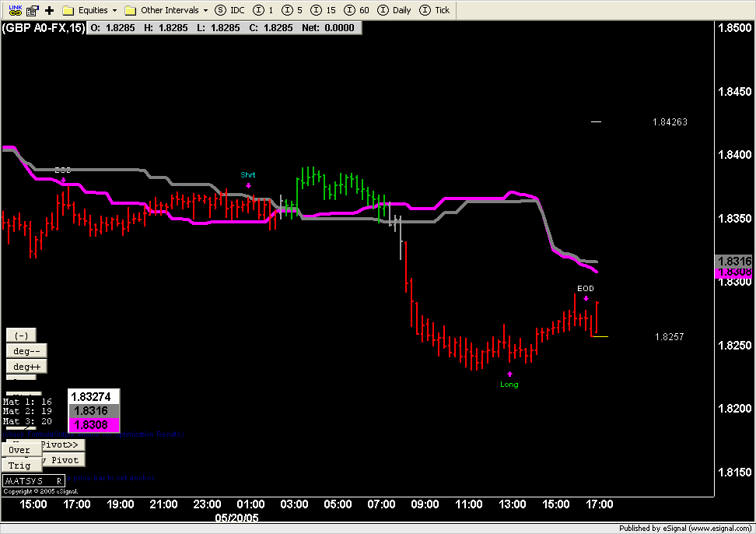
Task: Click the 1.8500 price axis label
Action: pos(735,28)
